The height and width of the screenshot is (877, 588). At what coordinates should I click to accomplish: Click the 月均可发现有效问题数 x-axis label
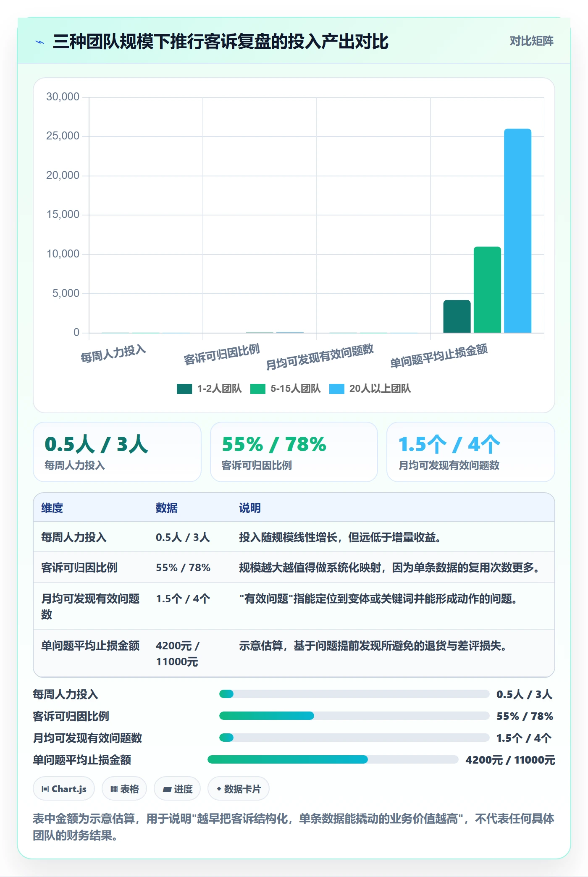tap(320, 357)
